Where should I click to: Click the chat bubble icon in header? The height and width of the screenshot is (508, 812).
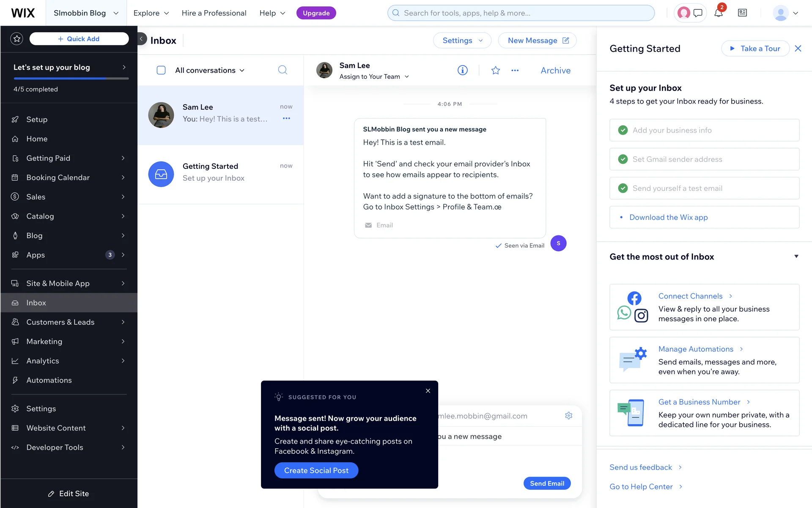click(698, 13)
